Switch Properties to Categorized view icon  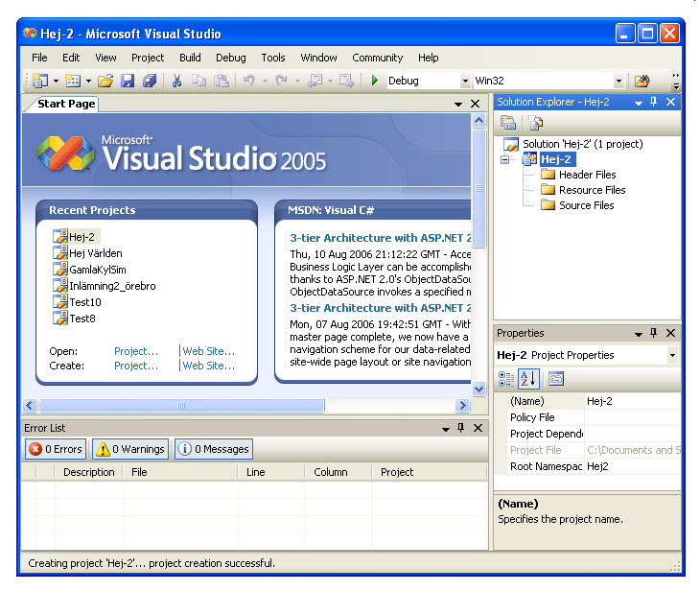click(x=505, y=379)
